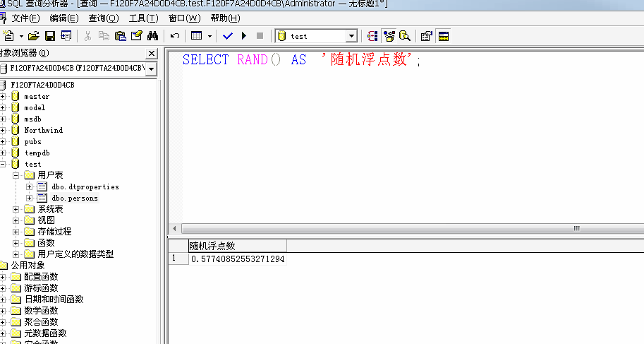644x344 pixels.
Task: Toggle the Object Browser toolbar icon
Action: click(x=389, y=36)
